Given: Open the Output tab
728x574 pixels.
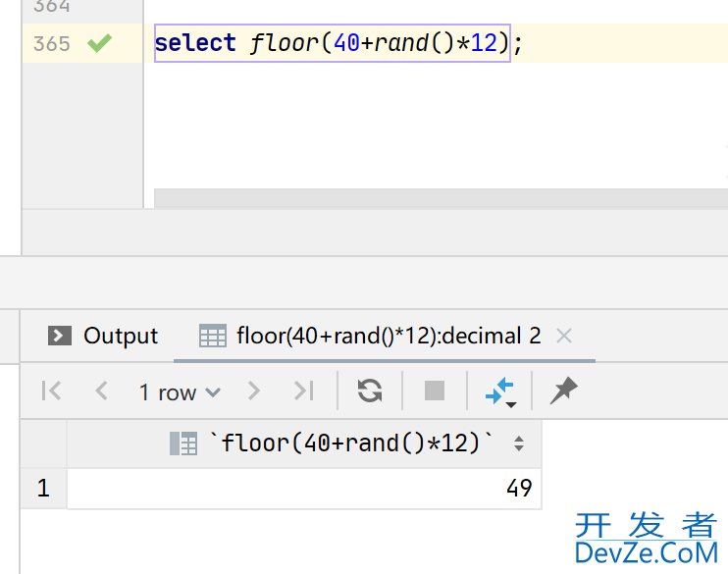Looking at the screenshot, I should pyautogui.click(x=103, y=336).
